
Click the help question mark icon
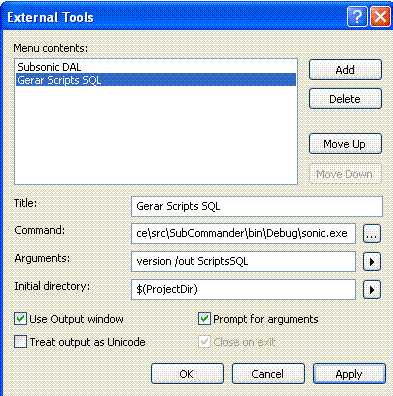(x=357, y=16)
